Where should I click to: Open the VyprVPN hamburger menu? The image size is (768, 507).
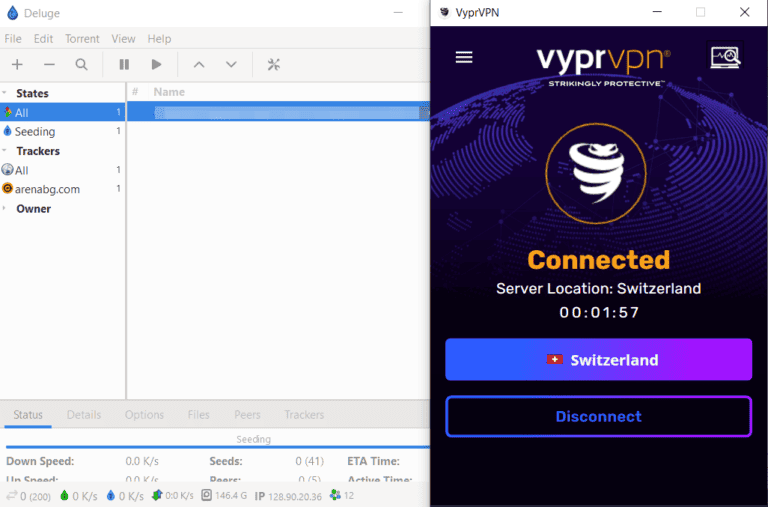coord(464,57)
